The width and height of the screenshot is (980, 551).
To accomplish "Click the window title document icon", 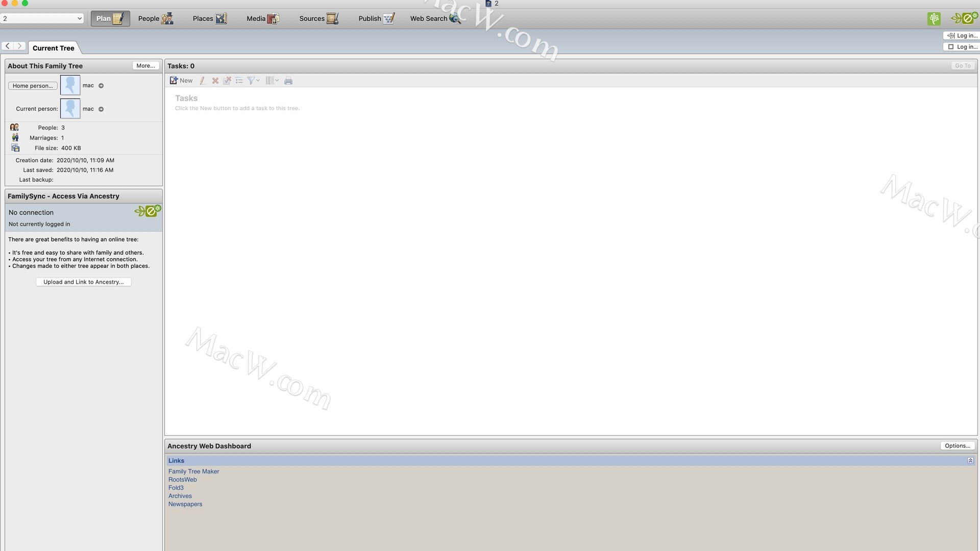I will (x=488, y=3).
